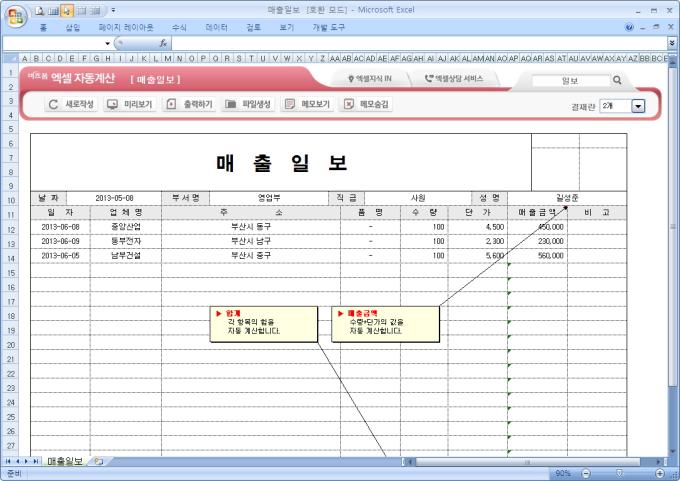Click the 합계 memo note box
Screen dimensions: 680x481
point(264,324)
